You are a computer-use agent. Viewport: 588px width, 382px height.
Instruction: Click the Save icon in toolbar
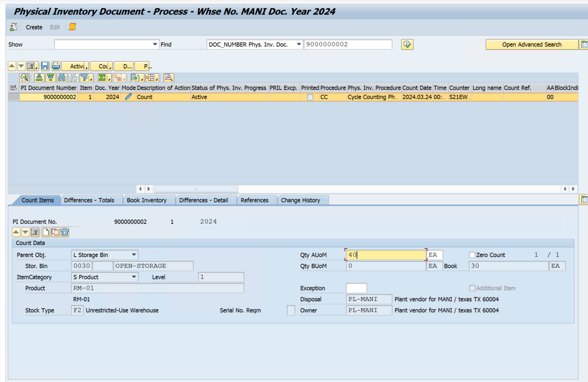point(45,66)
